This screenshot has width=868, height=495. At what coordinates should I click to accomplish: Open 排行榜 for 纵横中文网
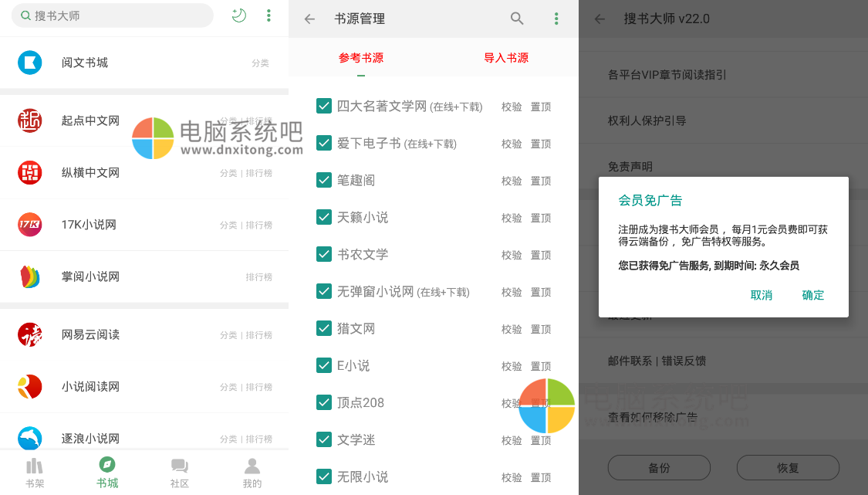(x=259, y=173)
